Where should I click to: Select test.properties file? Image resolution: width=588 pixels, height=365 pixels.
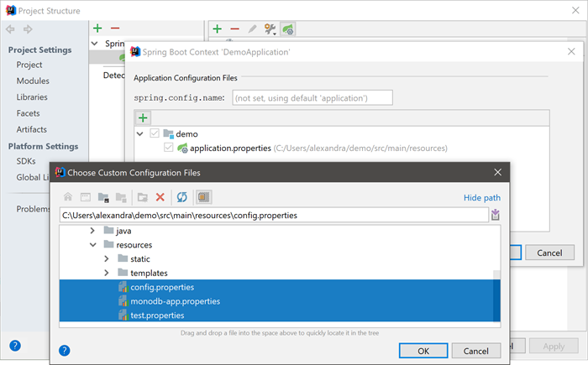coord(280,315)
